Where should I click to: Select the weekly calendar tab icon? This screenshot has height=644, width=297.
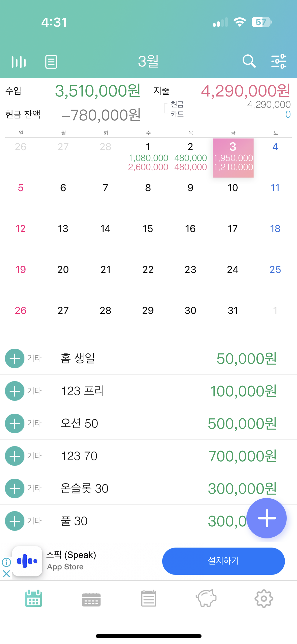click(x=91, y=599)
